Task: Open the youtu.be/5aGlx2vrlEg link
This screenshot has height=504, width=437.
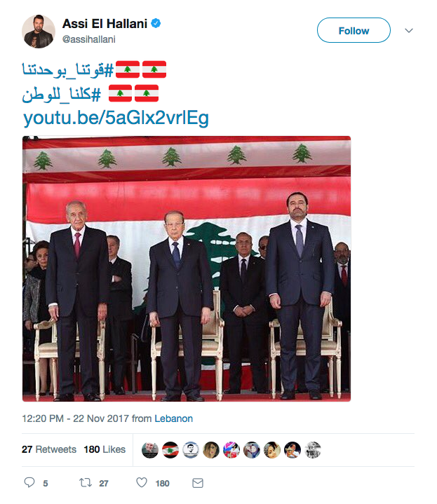Action: pyautogui.click(x=116, y=118)
